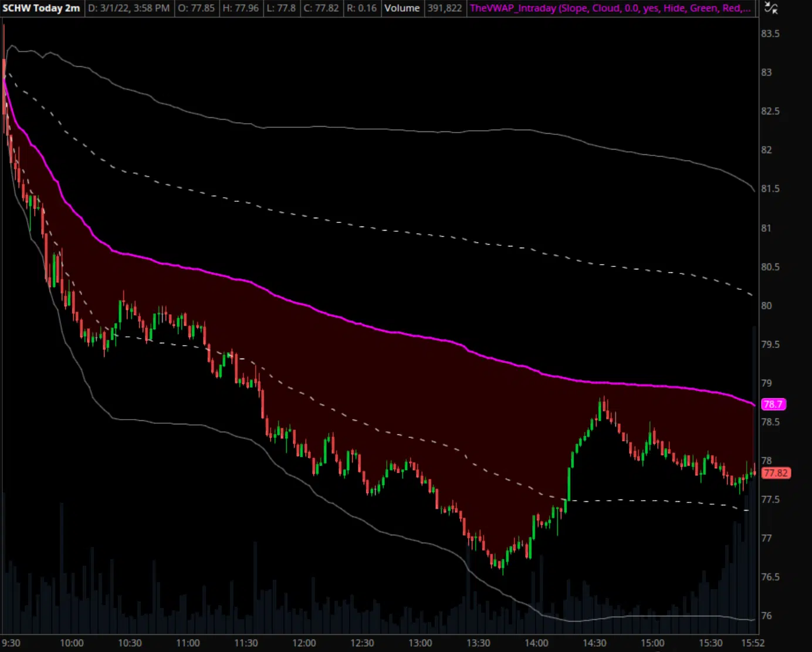Image resolution: width=812 pixels, height=652 pixels.
Task: Click the 79.5 price axis label
Action: [770, 344]
